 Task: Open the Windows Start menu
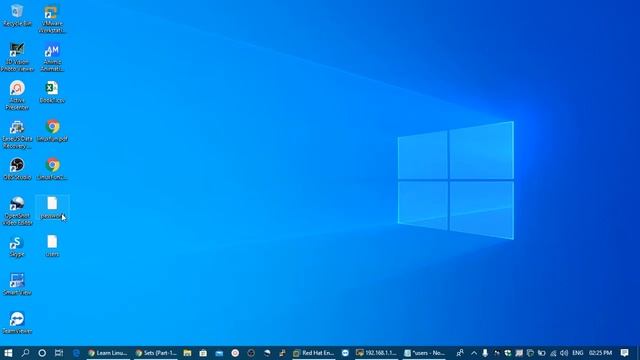[8, 353]
